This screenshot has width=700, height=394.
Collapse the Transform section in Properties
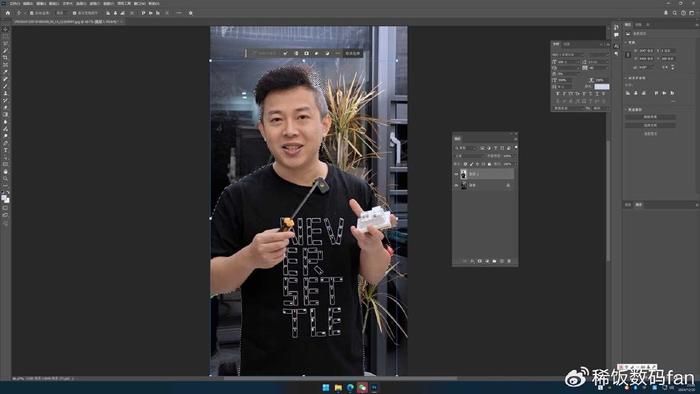pyautogui.click(x=626, y=42)
